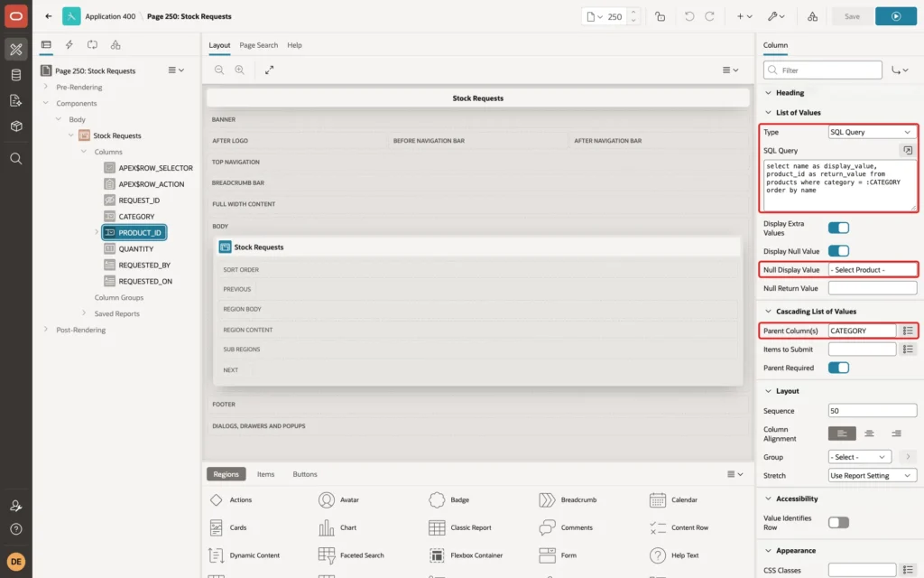Switch gallery to Items tab
924x578 pixels.
coord(265,474)
